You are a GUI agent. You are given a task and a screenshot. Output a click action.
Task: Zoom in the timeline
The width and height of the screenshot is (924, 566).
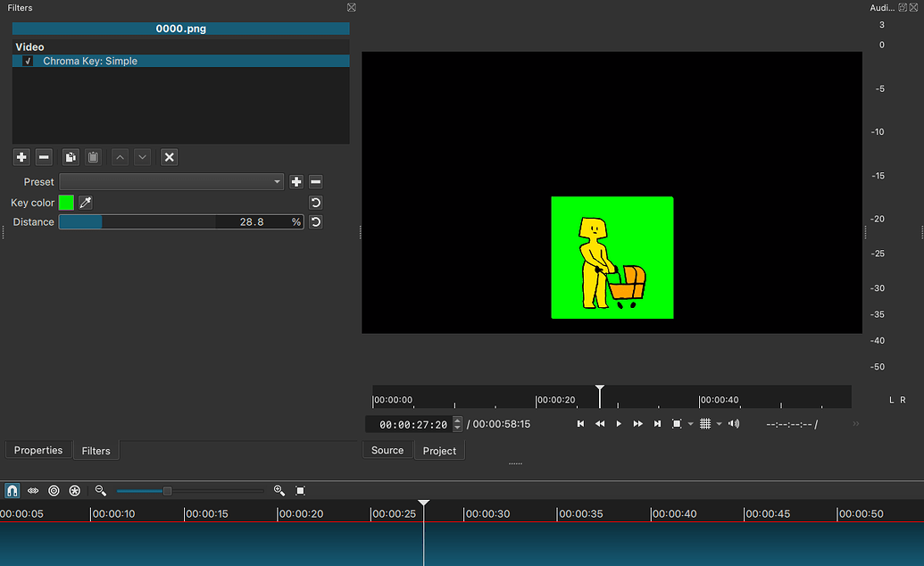279,490
